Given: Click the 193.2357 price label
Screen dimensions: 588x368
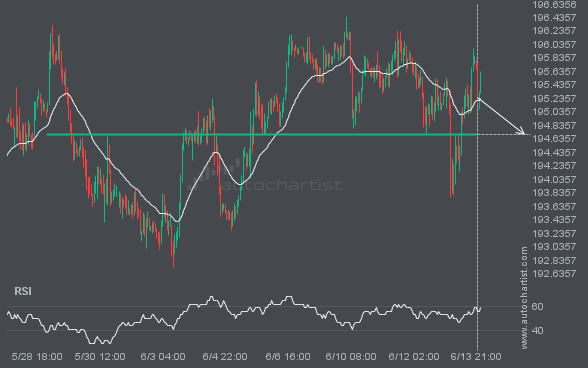Looking at the screenshot, I should 554,234.
